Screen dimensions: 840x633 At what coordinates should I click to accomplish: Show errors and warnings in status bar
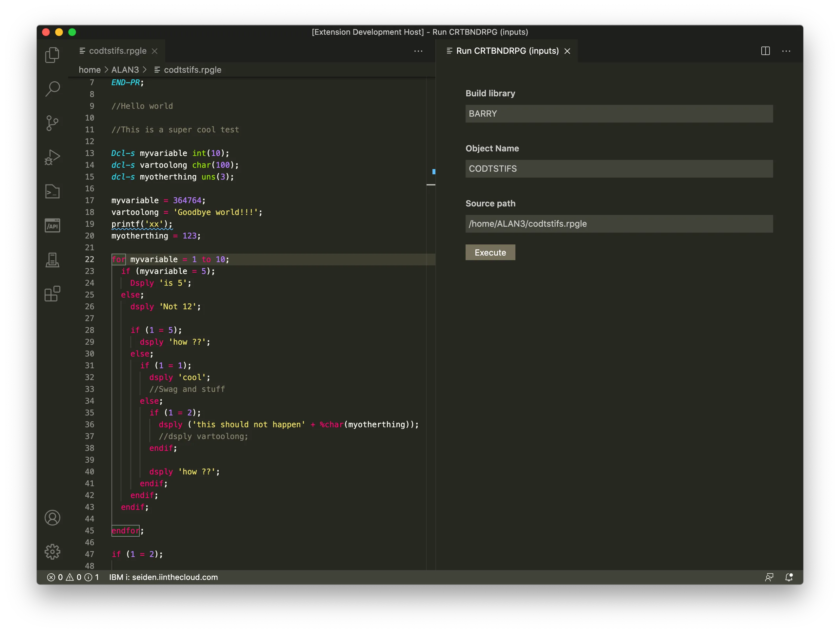(73, 577)
